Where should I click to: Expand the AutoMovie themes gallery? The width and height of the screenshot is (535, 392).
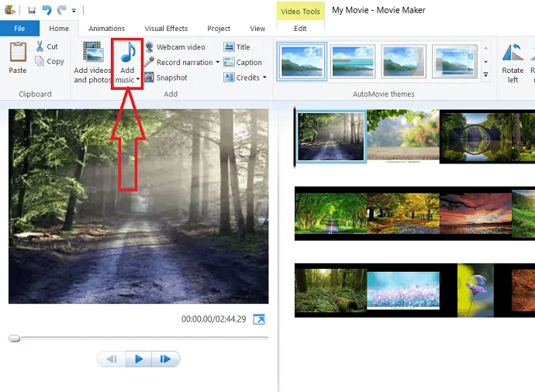click(485, 74)
